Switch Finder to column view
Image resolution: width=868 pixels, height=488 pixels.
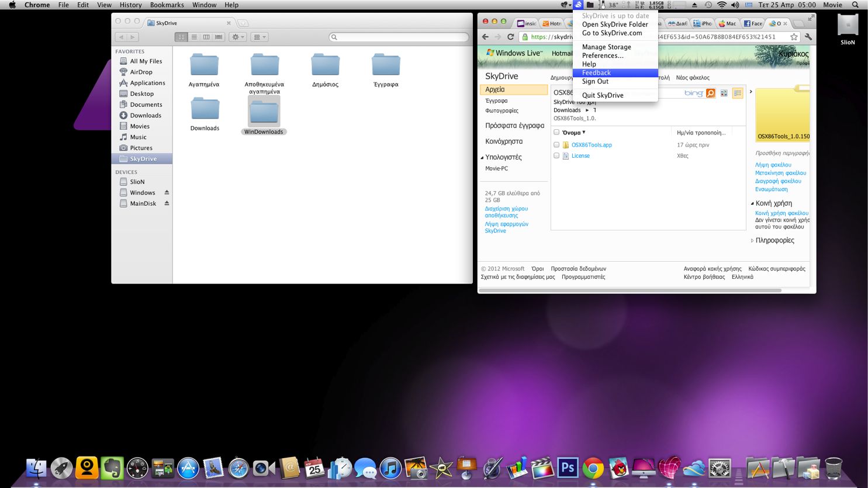click(206, 37)
